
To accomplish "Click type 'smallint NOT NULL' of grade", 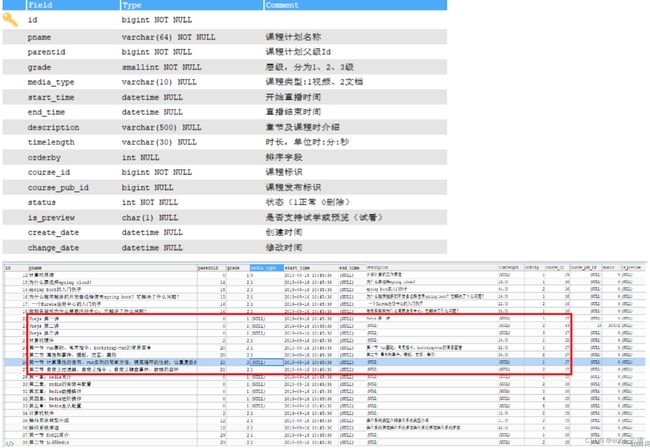I will [162, 67].
